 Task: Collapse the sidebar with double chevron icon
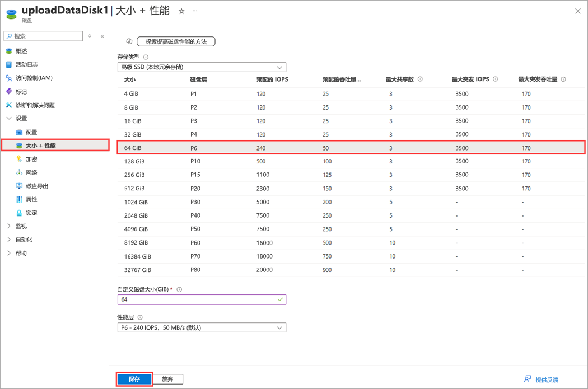coord(102,36)
